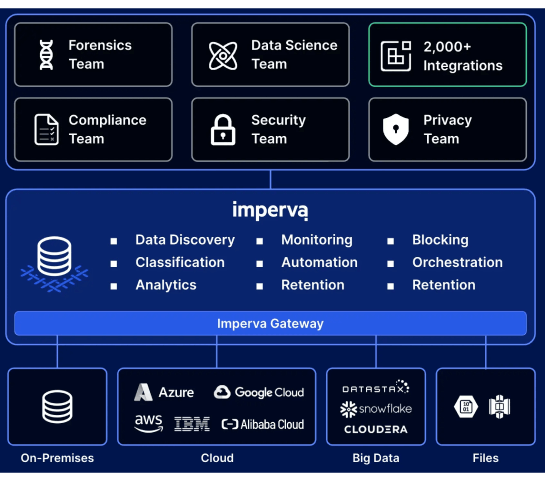Click the Files label
Viewport: 545px width, 481px height.
click(x=486, y=458)
